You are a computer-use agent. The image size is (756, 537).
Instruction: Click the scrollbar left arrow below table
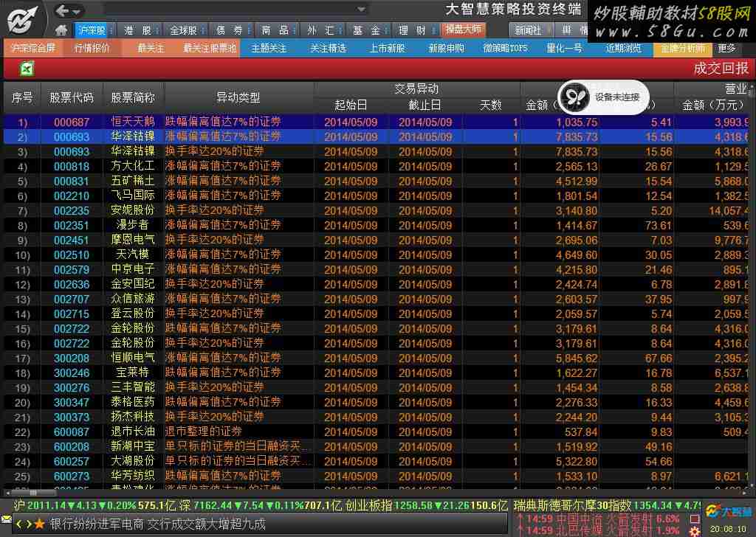7,493
